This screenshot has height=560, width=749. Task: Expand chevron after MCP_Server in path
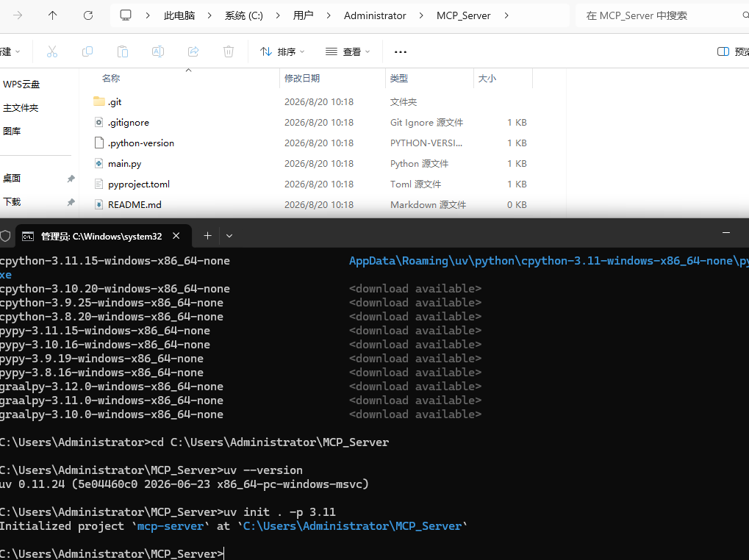[506, 15]
